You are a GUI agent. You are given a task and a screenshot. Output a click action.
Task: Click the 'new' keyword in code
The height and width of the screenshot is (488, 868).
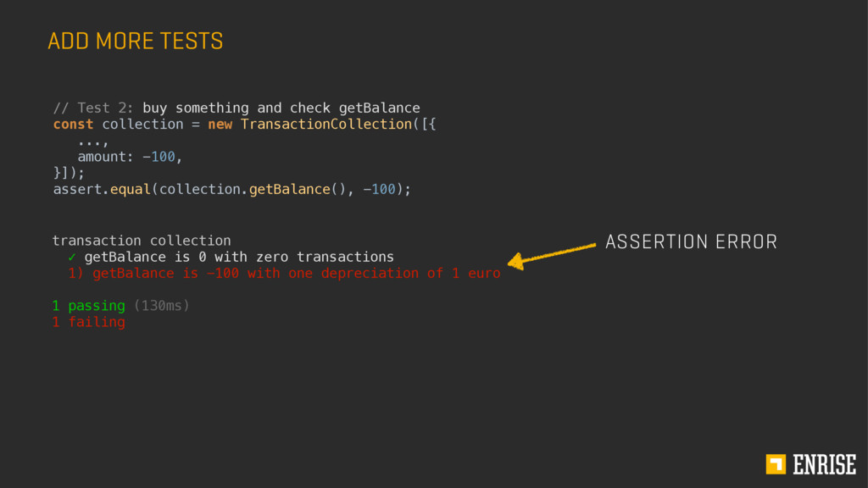click(x=220, y=125)
